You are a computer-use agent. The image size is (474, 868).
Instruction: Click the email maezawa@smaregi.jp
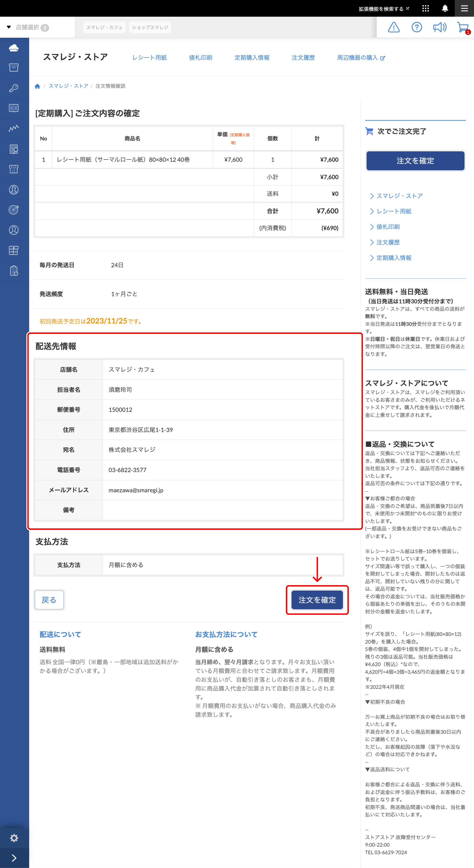point(136,490)
